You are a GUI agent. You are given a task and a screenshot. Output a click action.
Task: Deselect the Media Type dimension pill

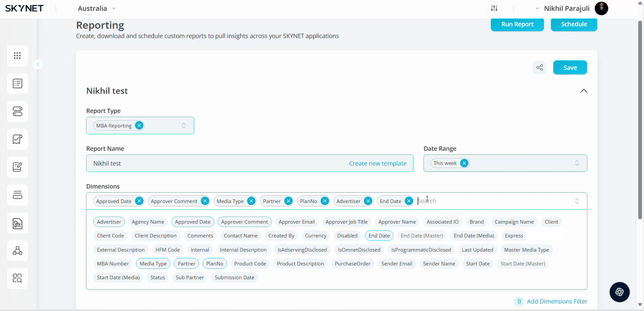[153, 264]
